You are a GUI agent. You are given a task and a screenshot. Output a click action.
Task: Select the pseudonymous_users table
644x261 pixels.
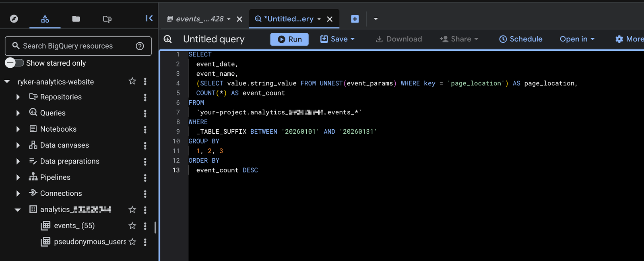[90, 242]
